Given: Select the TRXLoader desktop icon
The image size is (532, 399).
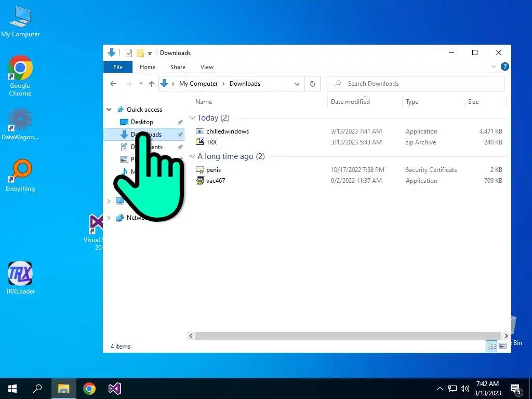Looking at the screenshot, I should coord(20,277).
